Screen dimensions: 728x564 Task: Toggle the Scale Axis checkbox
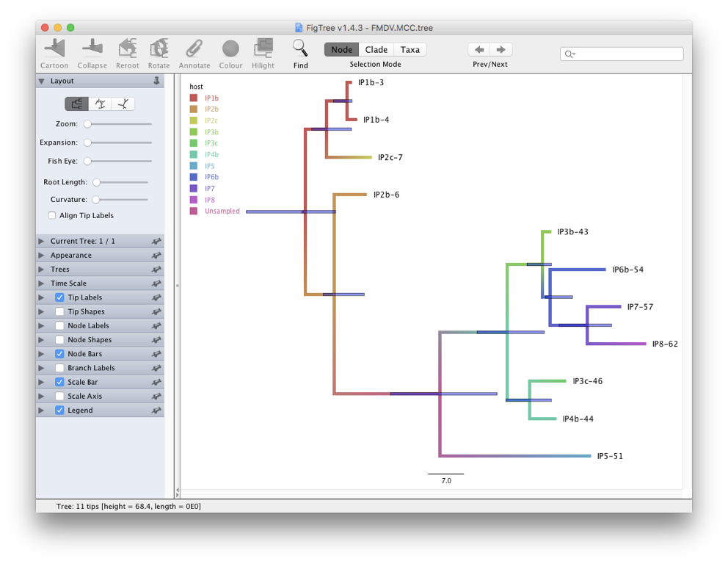pyautogui.click(x=59, y=397)
